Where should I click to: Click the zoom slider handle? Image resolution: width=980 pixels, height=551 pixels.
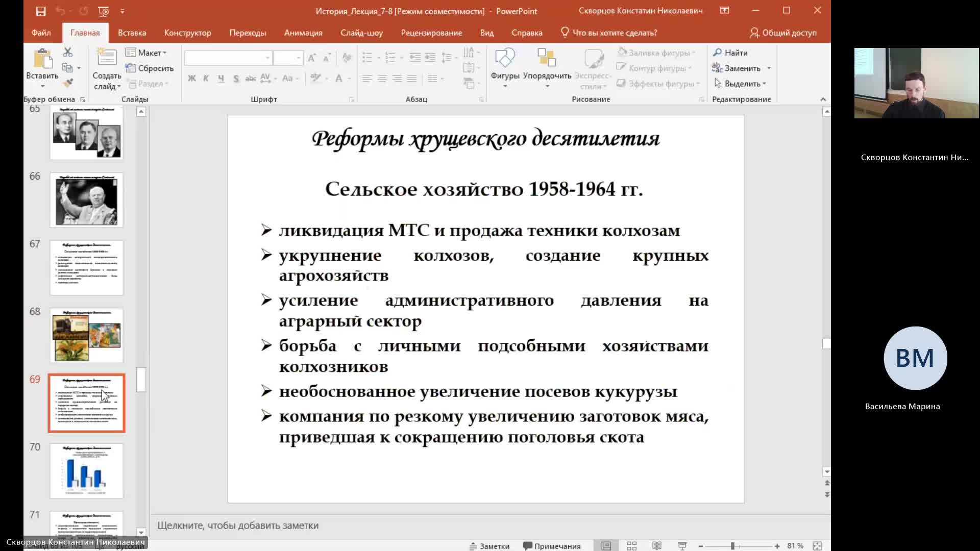(732, 546)
